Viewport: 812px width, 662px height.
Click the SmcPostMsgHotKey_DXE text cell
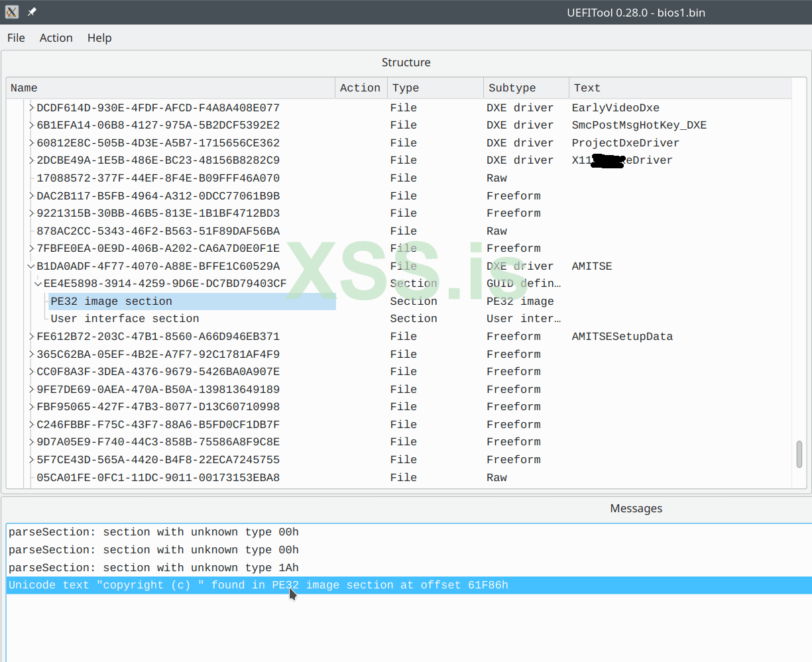tap(639, 125)
